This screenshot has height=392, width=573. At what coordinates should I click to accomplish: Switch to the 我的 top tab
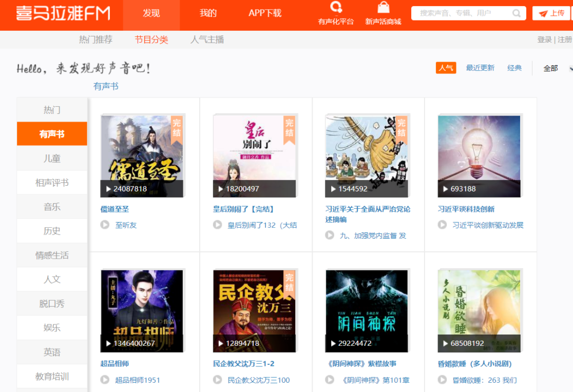pos(208,13)
